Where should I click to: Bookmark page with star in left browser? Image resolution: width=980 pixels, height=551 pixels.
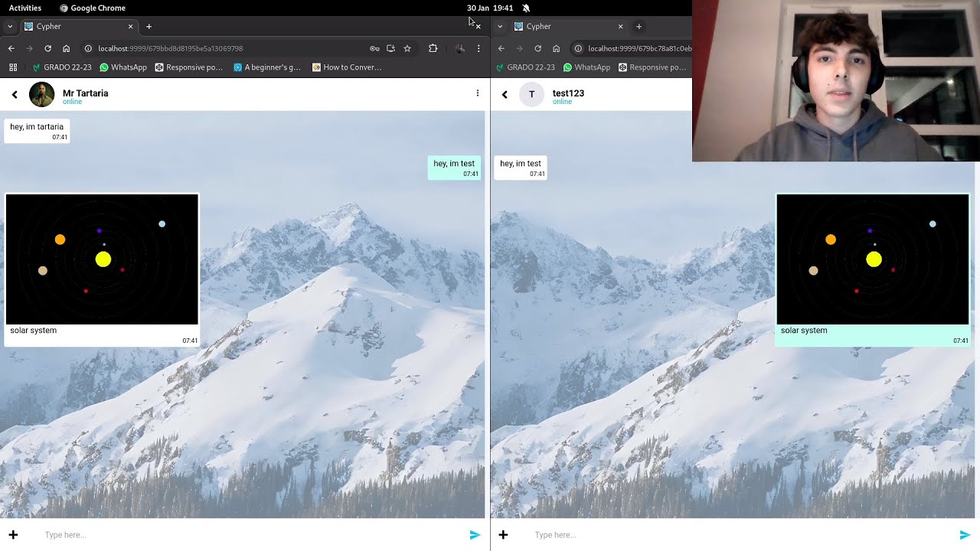coord(407,48)
